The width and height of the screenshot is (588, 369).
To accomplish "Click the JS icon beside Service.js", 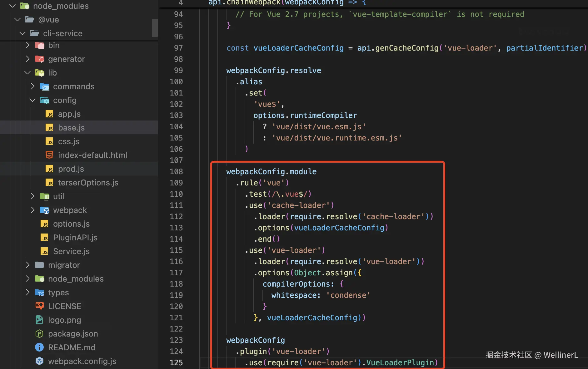I will [44, 251].
